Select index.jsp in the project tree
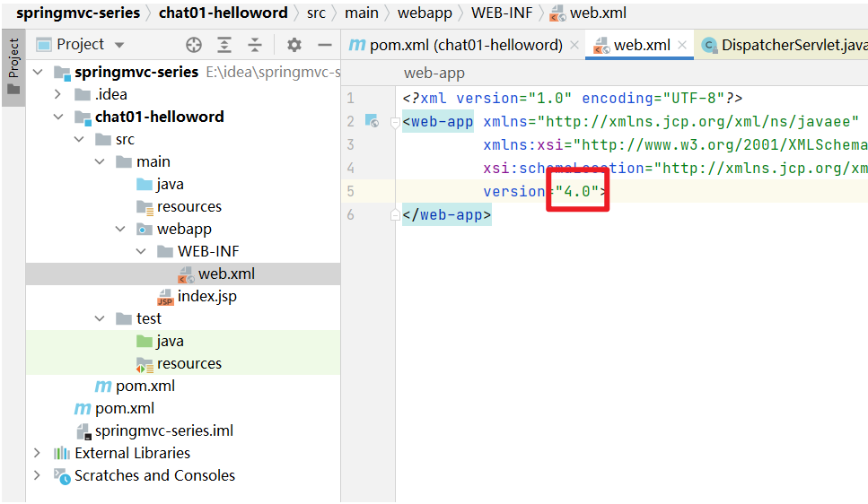Image resolution: width=868 pixels, height=504 pixels. click(206, 296)
